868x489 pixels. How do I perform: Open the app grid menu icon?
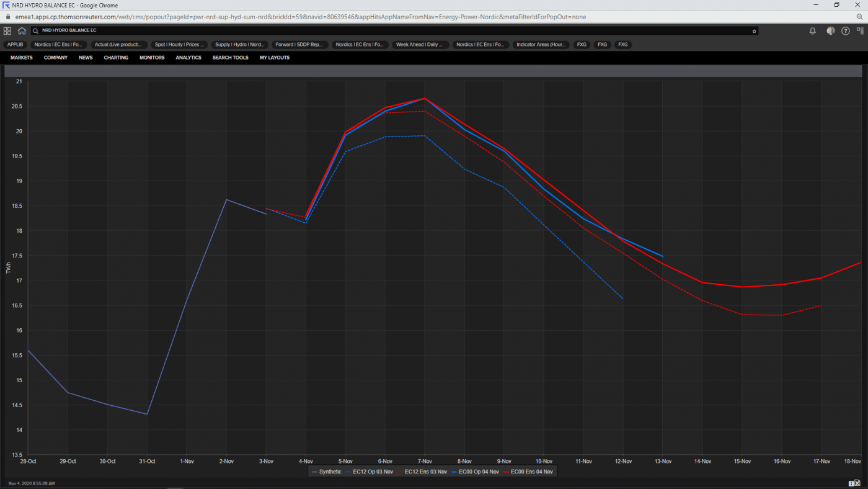(x=7, y=30)
